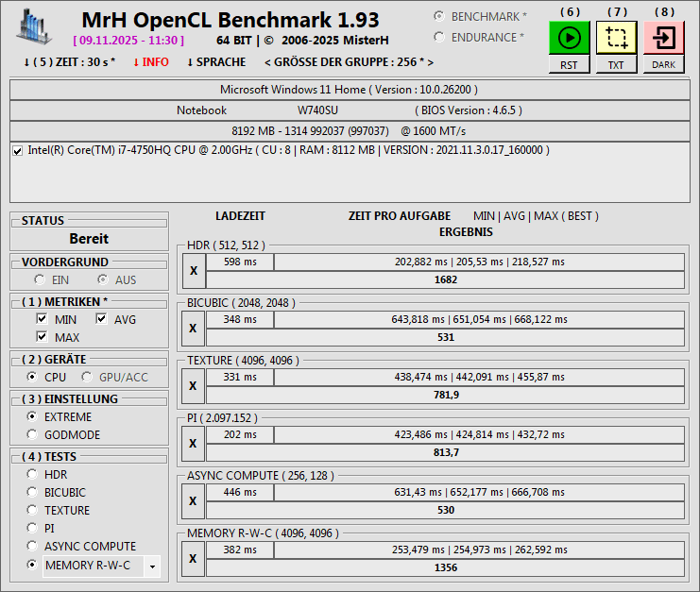Toggle the MIN metric checkbox
Image resolution: width=700 pixels, height=592 pixels.
[x=42, y=319]
